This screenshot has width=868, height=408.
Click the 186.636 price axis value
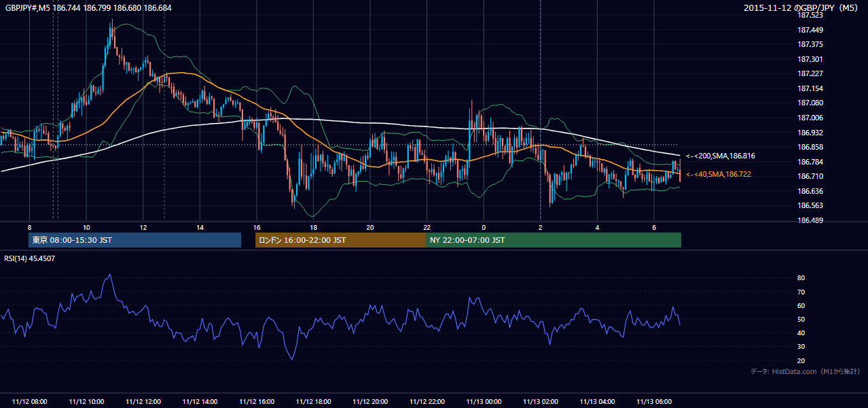click(810, 191)
